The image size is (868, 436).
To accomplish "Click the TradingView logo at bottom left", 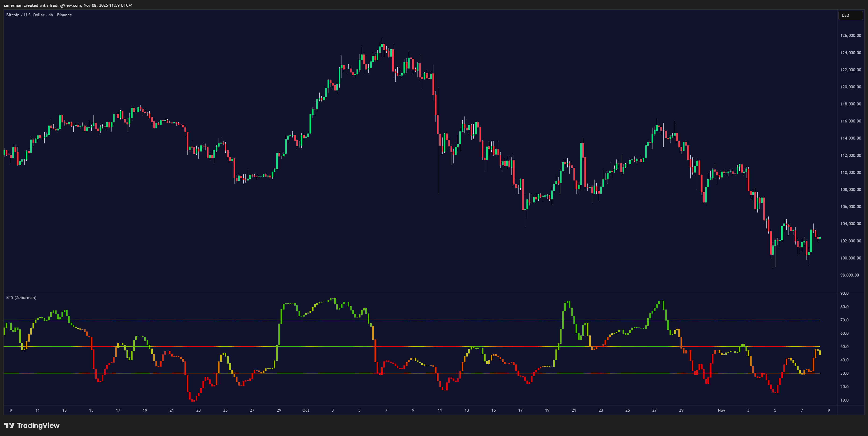I will pos(32,425).
